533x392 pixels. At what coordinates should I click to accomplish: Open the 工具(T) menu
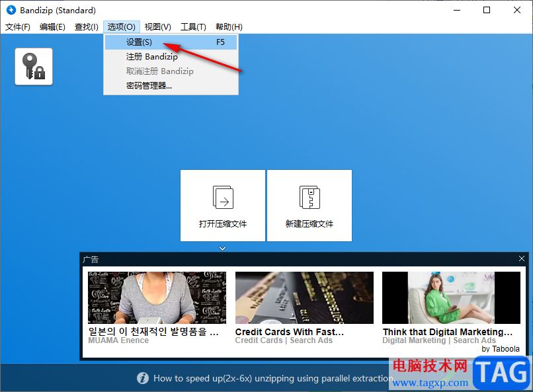point(193,27)
